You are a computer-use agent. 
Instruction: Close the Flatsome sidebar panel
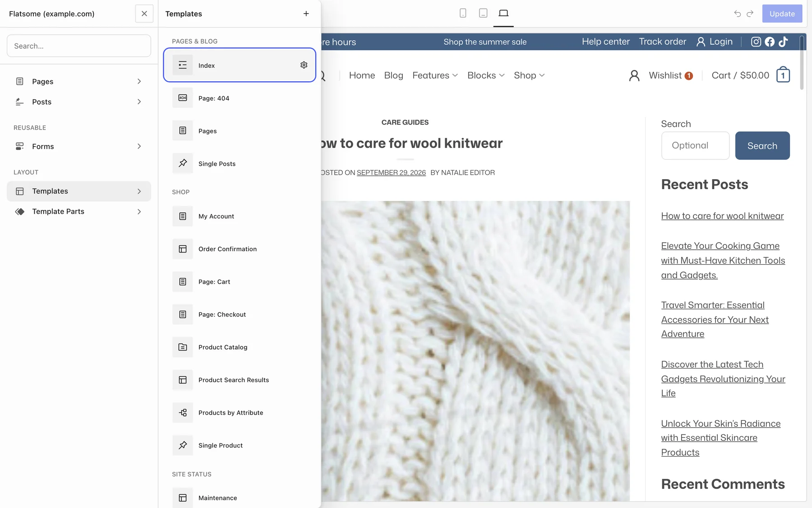(x=144, y=14)
